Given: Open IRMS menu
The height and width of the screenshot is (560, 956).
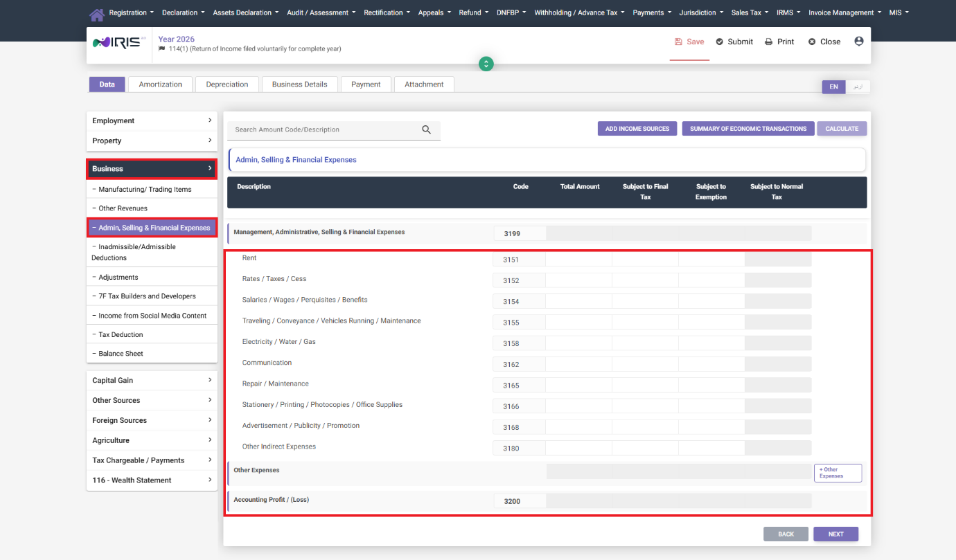Looking at the screenshot, I should tap(788, 12).
